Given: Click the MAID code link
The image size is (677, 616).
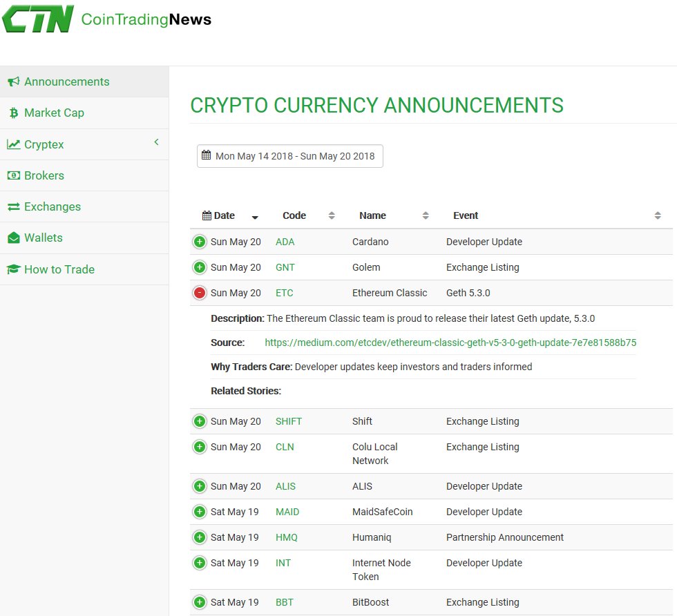Looking at the screenshot, I should [287, 512].
